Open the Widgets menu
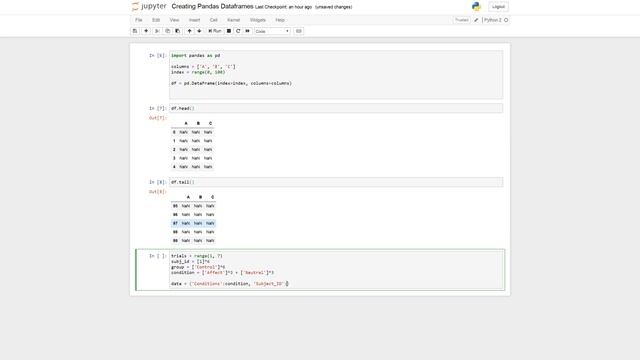Image resolution: width=640 pixels, height=360 pixels. tap(258, 20)
